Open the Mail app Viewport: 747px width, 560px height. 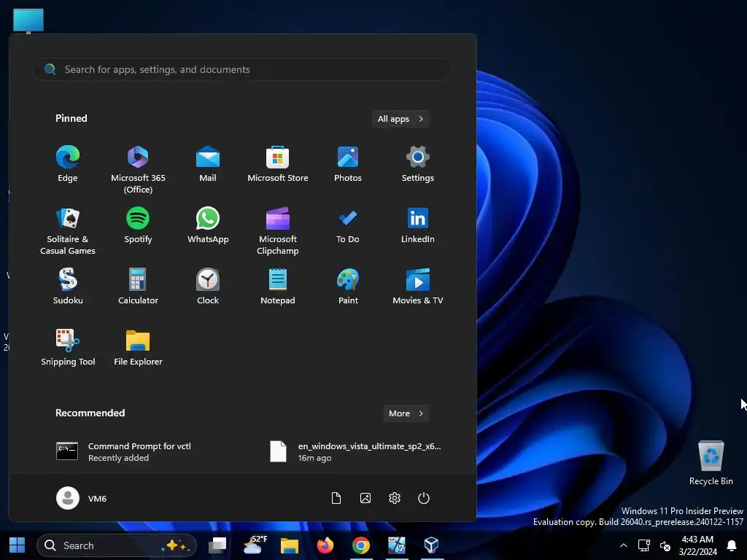(x=208, y=164)
